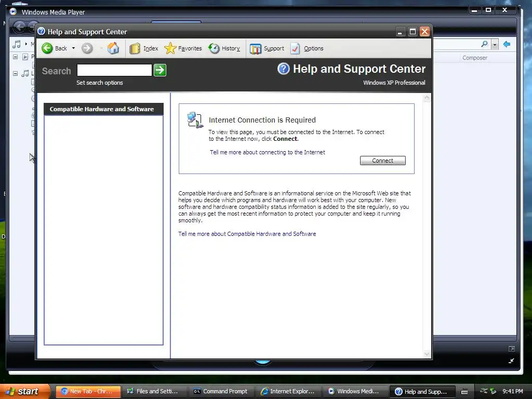This screenshot has height=399, width=532.
Task: Open the History clock icon
Action: (x=214, y=48)
